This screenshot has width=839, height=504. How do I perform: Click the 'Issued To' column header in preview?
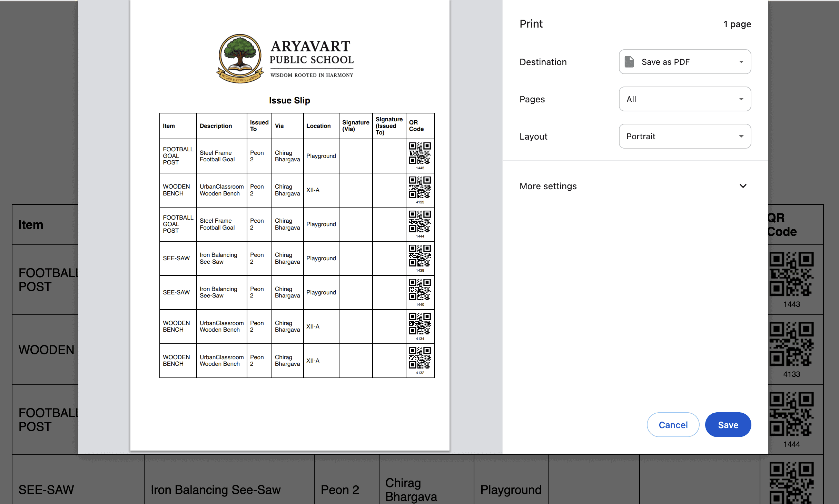pos(259,126)
